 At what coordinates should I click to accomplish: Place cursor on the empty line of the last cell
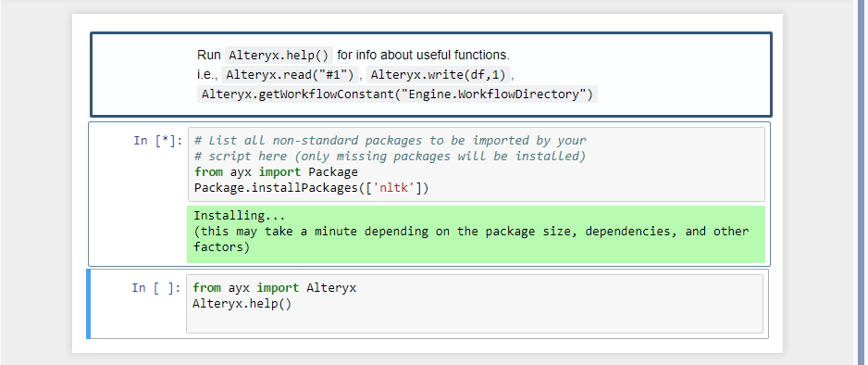pos(475,320)
